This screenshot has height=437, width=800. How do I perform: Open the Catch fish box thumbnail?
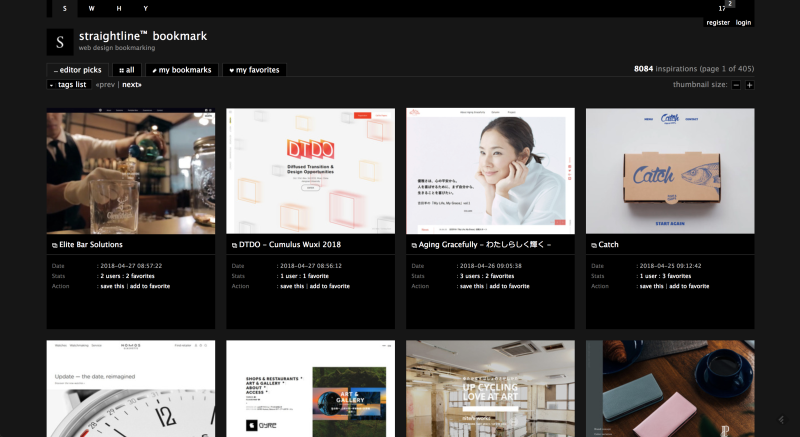click(670, 171)
